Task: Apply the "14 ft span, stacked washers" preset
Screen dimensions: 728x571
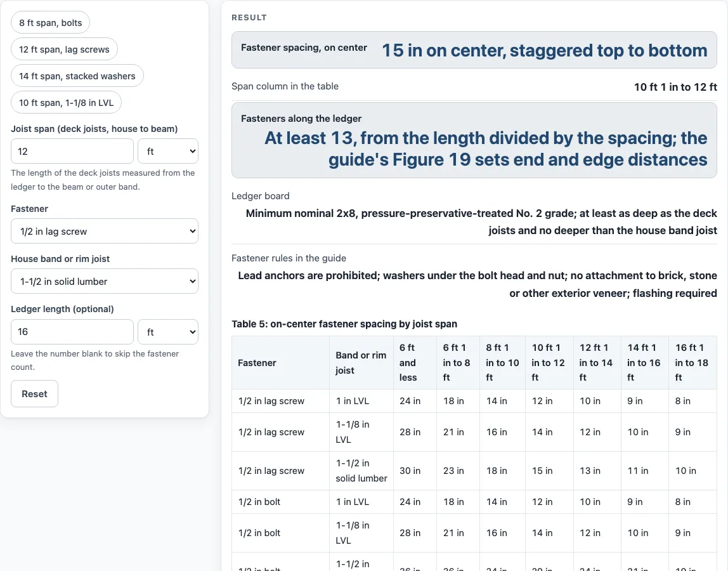Action: point(77,75)
